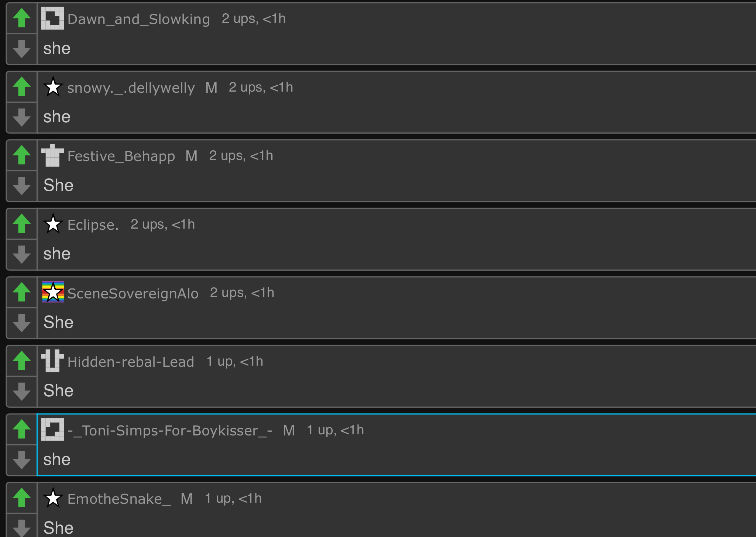This screenshot has height=537, width=756.
Task: Downvote Dawn_and_Slowking's comment
Action: click(21, 49)
